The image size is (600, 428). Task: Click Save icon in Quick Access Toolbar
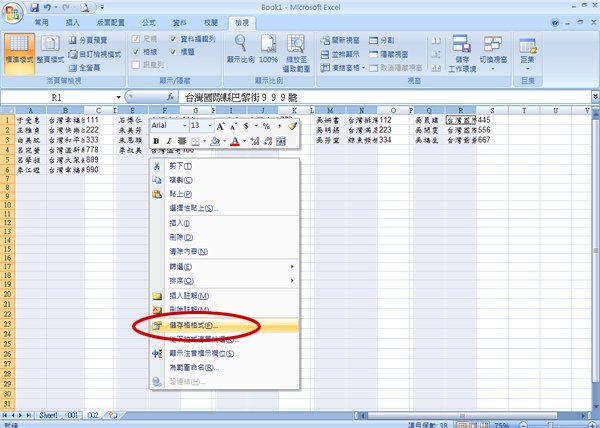click(x=34, y=7)
